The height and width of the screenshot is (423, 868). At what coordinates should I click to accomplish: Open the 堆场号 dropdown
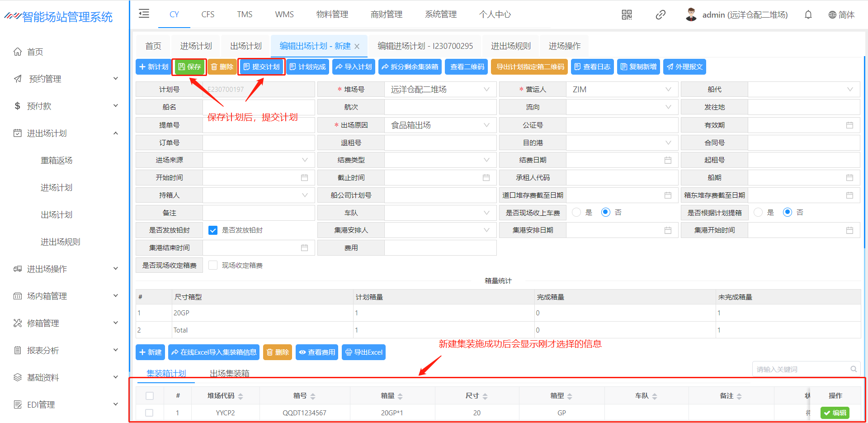pos(440,90)
